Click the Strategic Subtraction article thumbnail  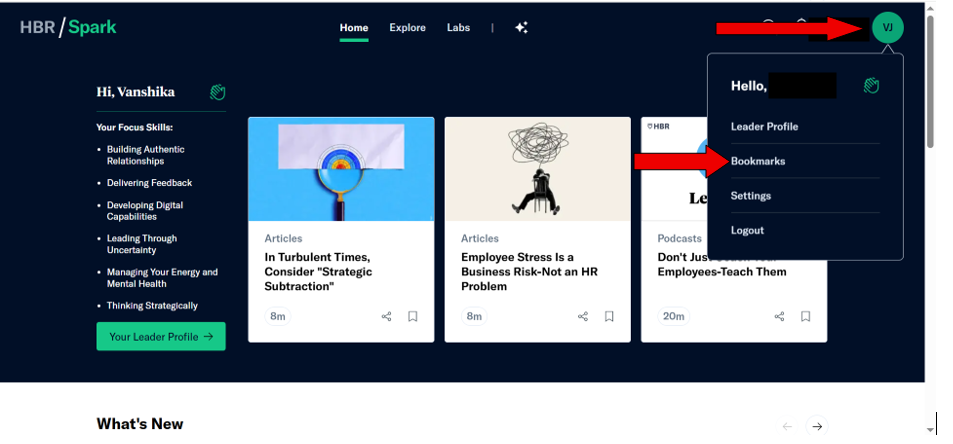[x=341, y=169]
